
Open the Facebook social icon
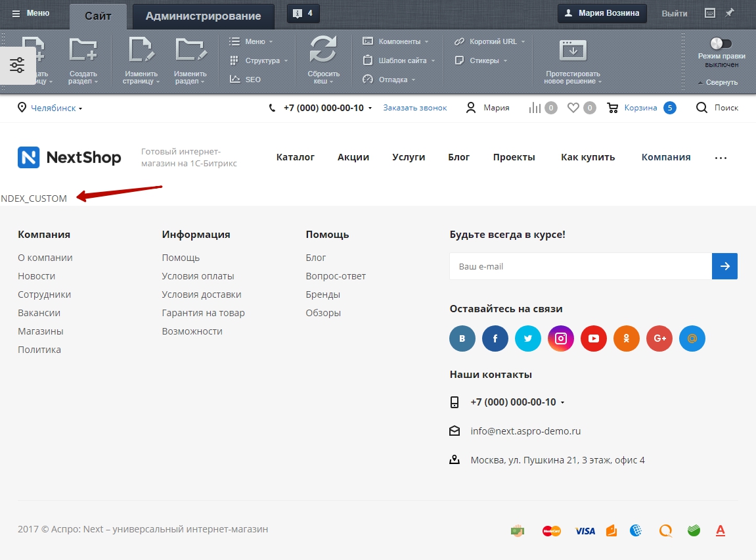pyautogui.click(x=495, y=338)
